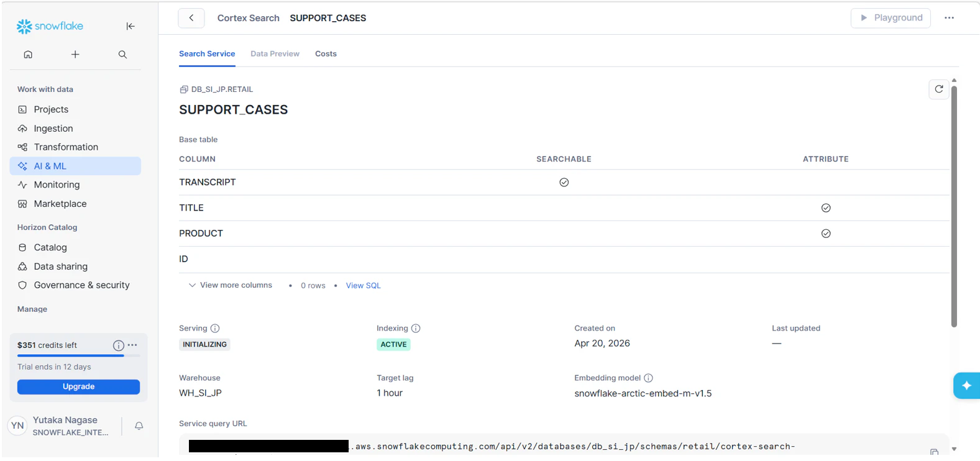The height and width of the screenshot is (461, 980).
Task: Click the Catalog database icon
Action: 22,247
